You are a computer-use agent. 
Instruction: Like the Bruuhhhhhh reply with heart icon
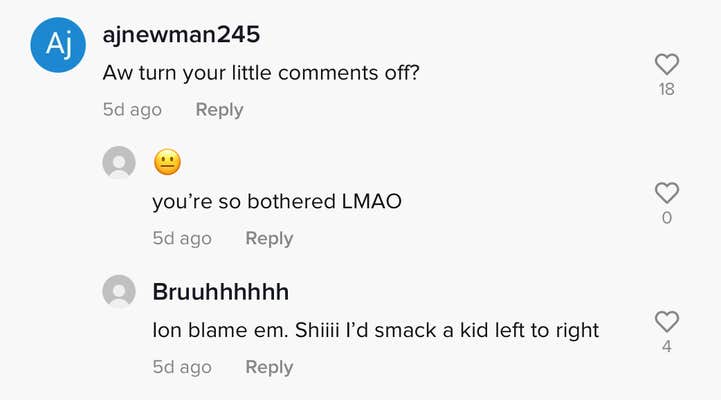tap(667, 321)
